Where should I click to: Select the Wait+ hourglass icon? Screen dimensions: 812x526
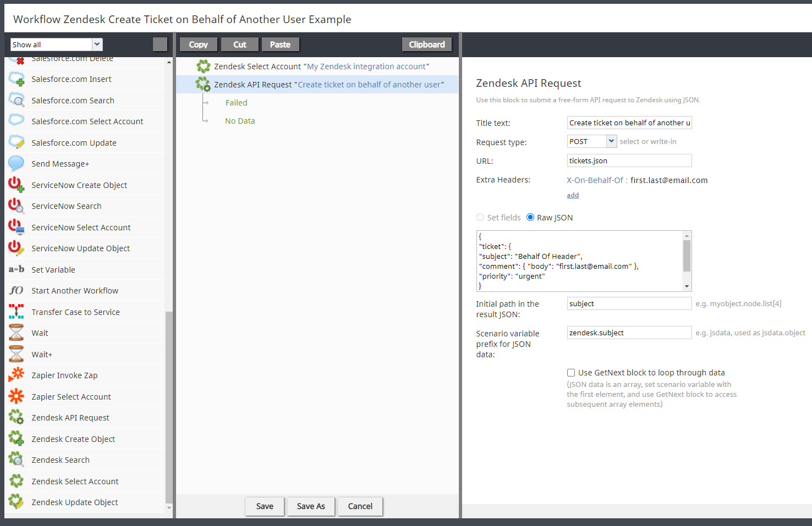click(17, 354)
